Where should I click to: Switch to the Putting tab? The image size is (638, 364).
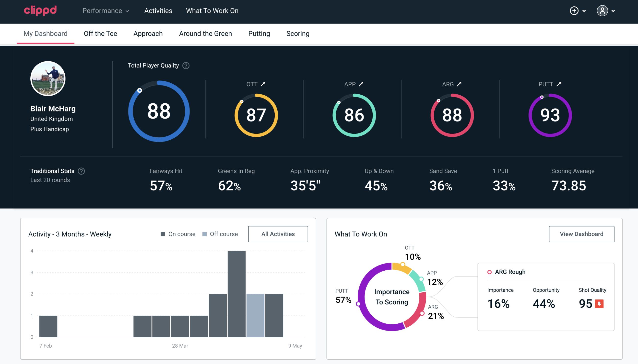click(259, 33)
